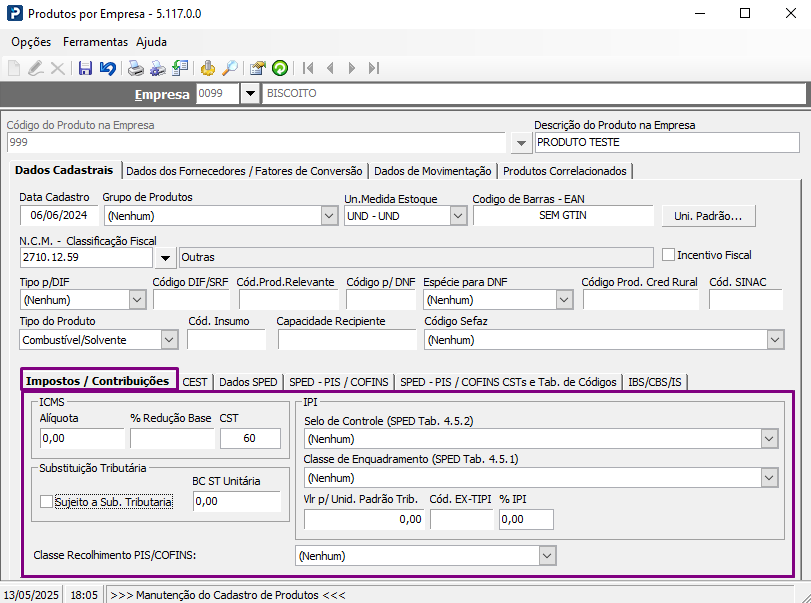Click the Descrição do Produto na Empresa field
The width and height of the screenshot is (811, 603).
tap(667, 143)
